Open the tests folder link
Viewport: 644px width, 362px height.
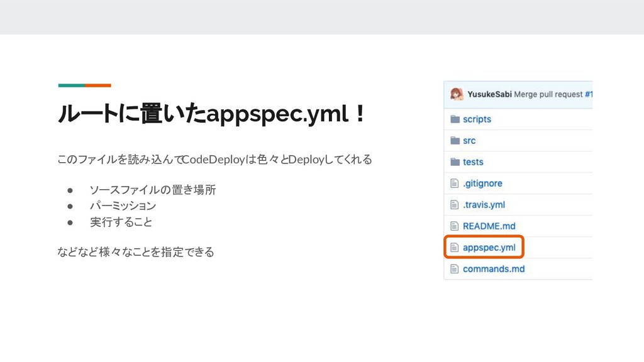click(473, 162)
